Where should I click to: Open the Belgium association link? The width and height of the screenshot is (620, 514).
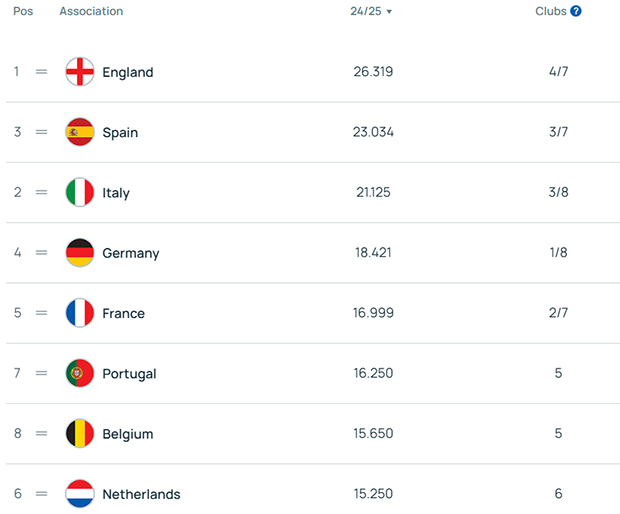click(128, 434)
